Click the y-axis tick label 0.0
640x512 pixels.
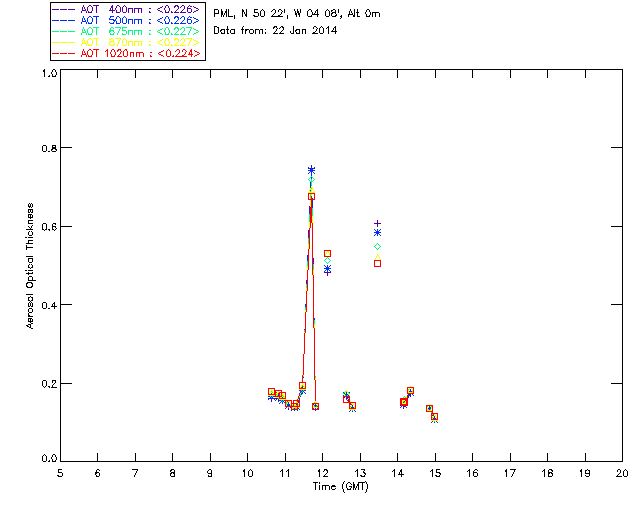tap(49, 459)
